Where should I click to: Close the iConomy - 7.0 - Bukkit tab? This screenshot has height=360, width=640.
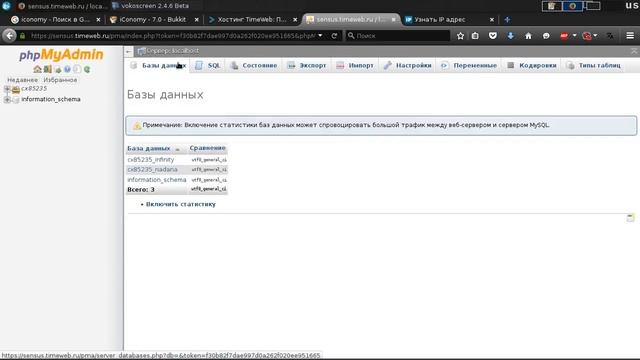(x=196, y=19)
